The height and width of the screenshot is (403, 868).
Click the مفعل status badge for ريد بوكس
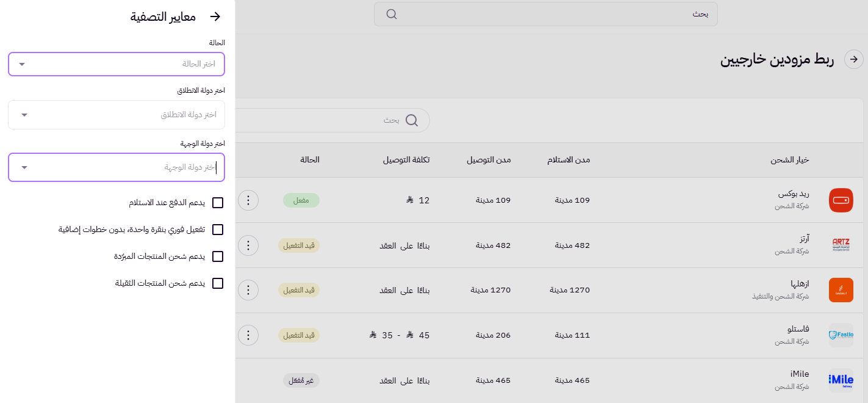click(x=301, y=200)
